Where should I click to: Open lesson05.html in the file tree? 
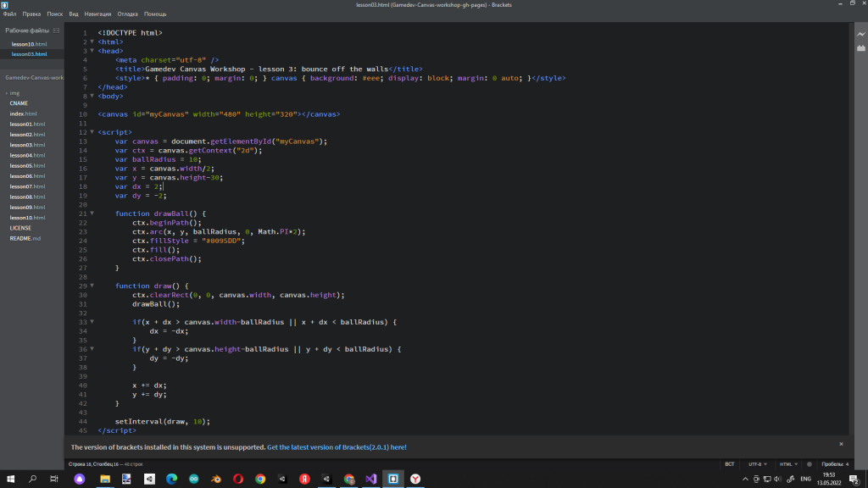[x=28, y=165]
